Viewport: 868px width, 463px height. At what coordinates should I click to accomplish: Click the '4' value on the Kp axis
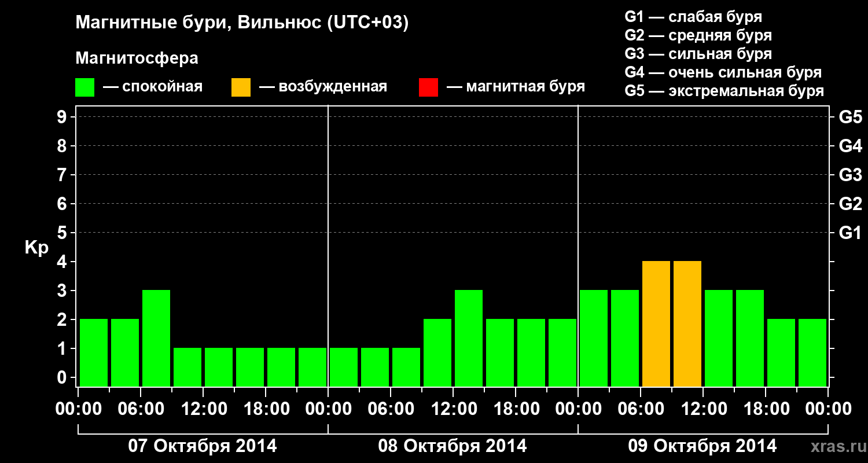(63, 262)
